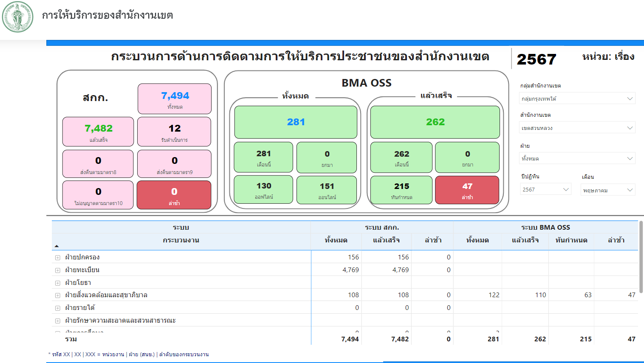Expand the ฝ่ายสิ่งแวดล้อมและสุขาภิบาล row
Image resolution: width=644 pixels, height=363 pixels.
58,295
